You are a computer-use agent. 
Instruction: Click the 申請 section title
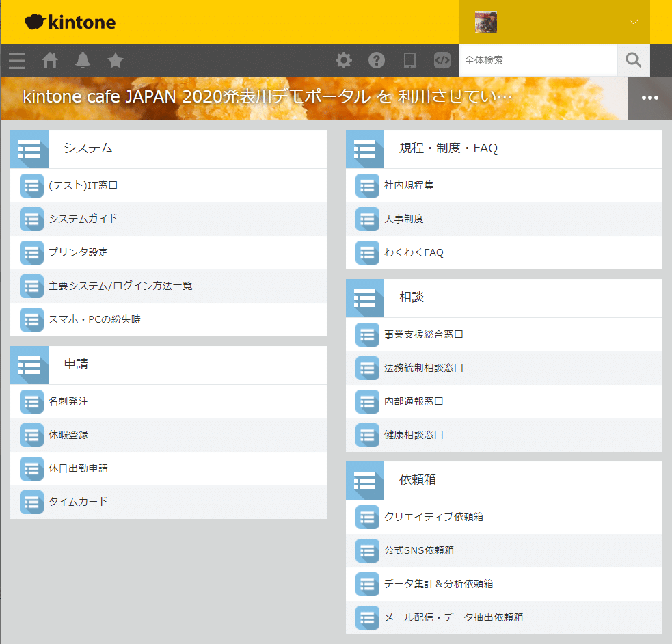77,364
